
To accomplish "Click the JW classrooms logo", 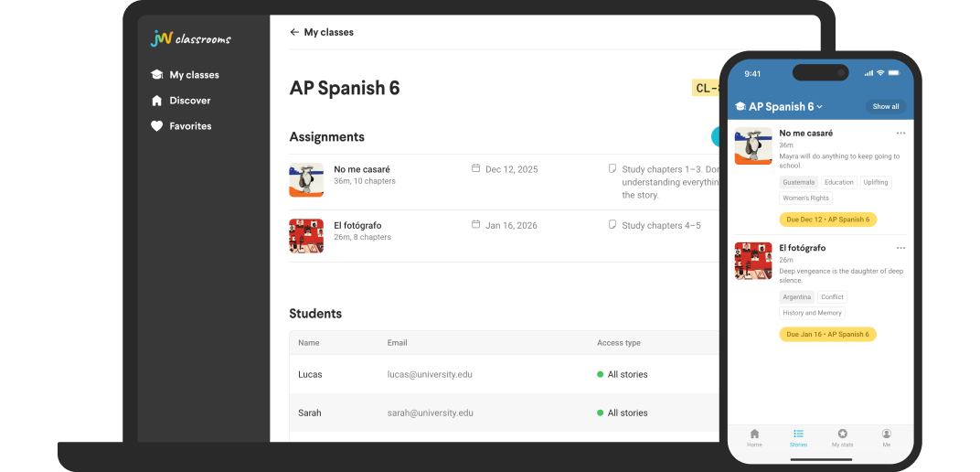I will (x=190, y=38).
